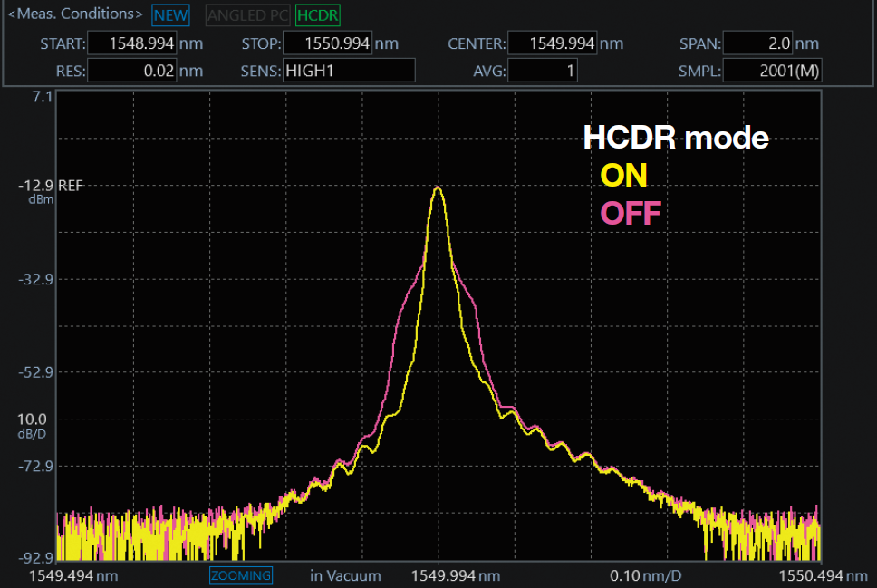Select the CENTER wavelength readout
This screenshot has height=588, width=877.
[x=553, y=43]
